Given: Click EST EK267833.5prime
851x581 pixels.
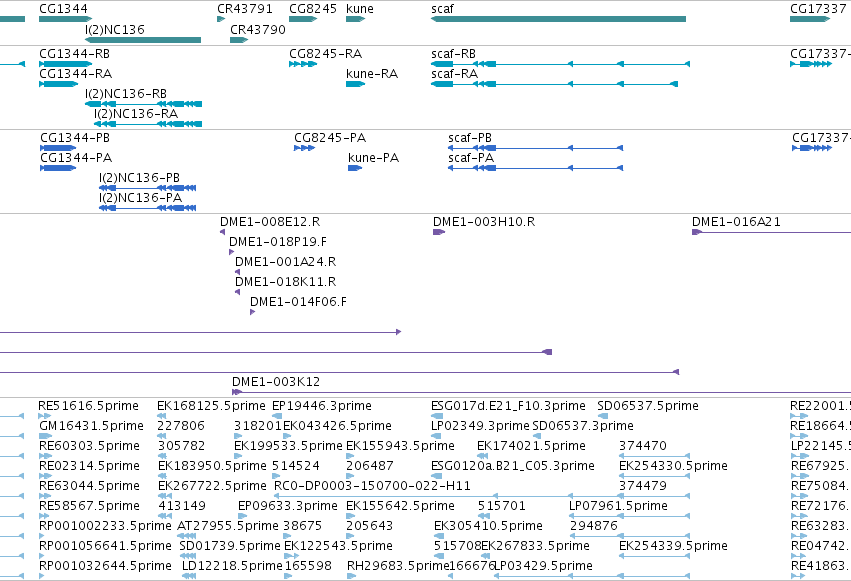Looking at the screenshot, I should tap(486, 557).
